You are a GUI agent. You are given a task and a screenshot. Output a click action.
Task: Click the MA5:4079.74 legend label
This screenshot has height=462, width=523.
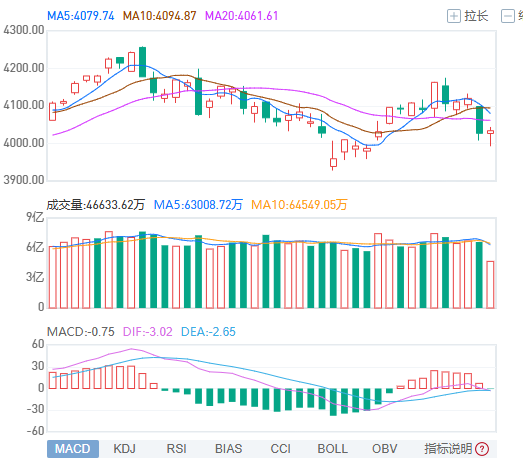point(81,16)
